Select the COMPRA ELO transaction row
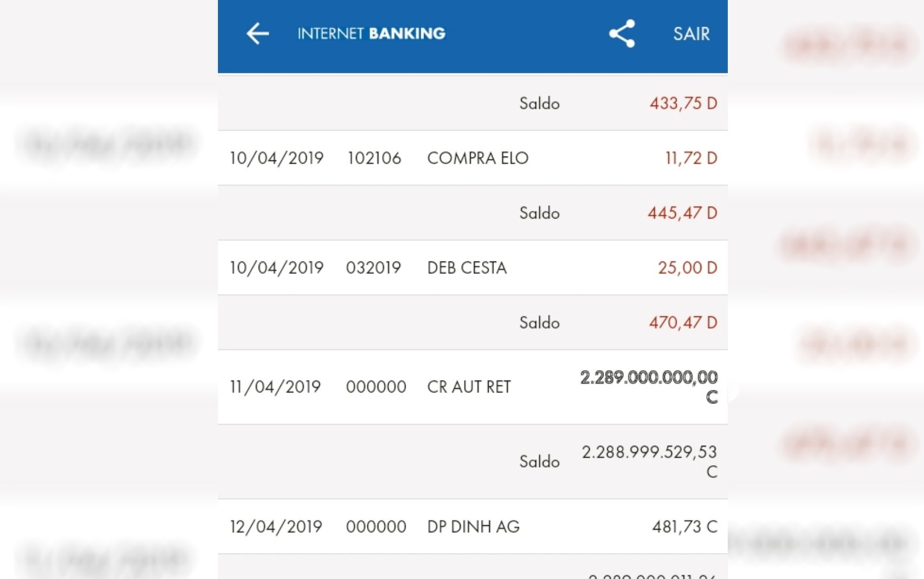The image size is (924, 579). 476,158
